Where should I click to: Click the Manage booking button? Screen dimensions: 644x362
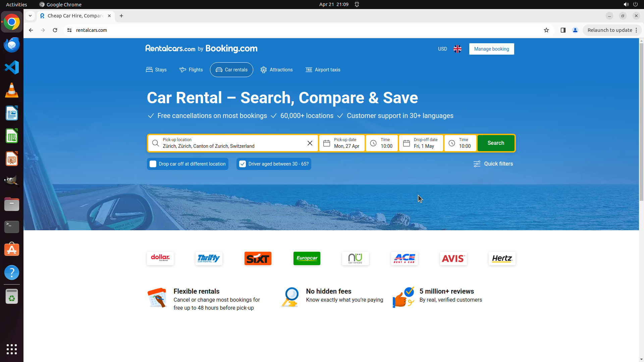click(x=491, y=49)
